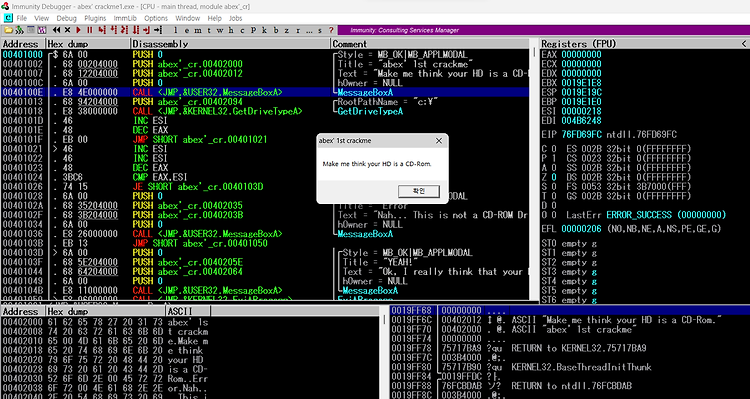The width and height of the screenshot is (750, 399).
Task: Select LastErr ERROR_SUCCESS entry
Action: click(x=646, y=215)
